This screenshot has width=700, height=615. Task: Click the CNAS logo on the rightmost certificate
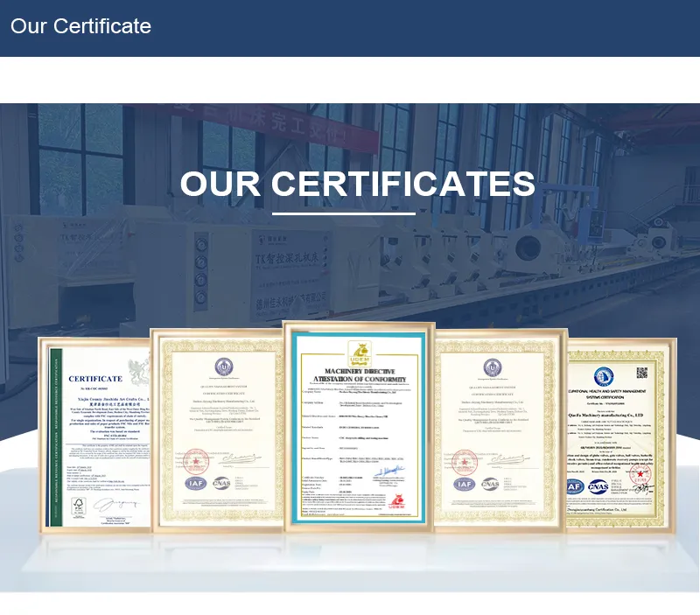(x=599, y=487)
